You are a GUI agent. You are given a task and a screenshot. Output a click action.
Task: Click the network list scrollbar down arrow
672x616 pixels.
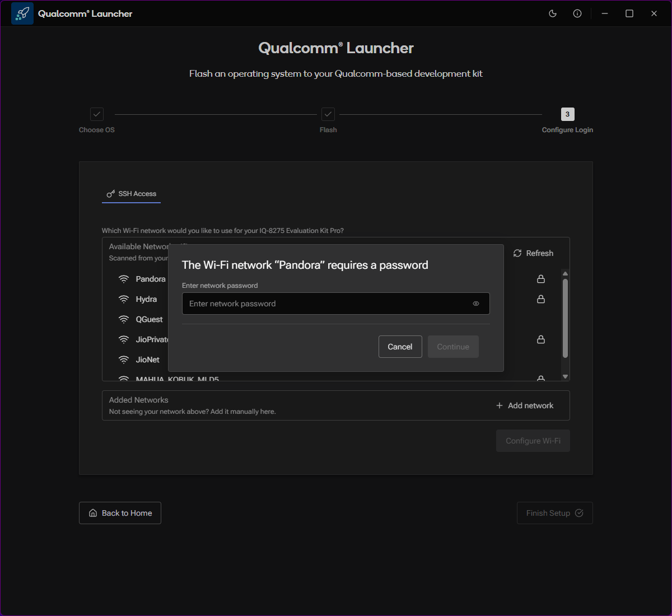pyautogui.click(x=565, y=377)
